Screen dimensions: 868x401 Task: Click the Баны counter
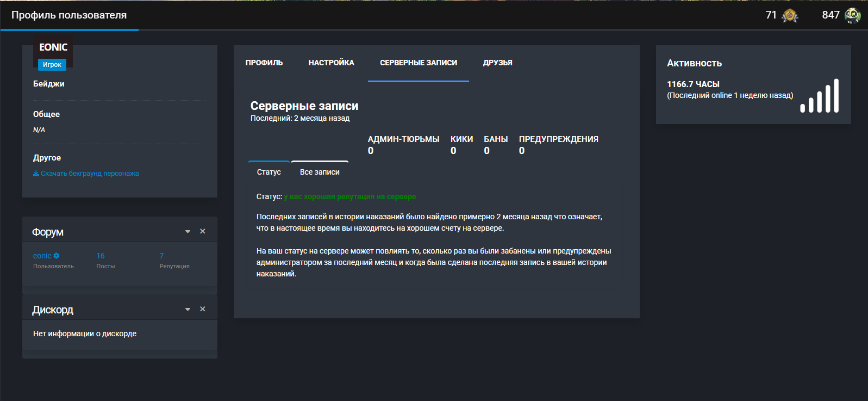click(x=496, y=145)
